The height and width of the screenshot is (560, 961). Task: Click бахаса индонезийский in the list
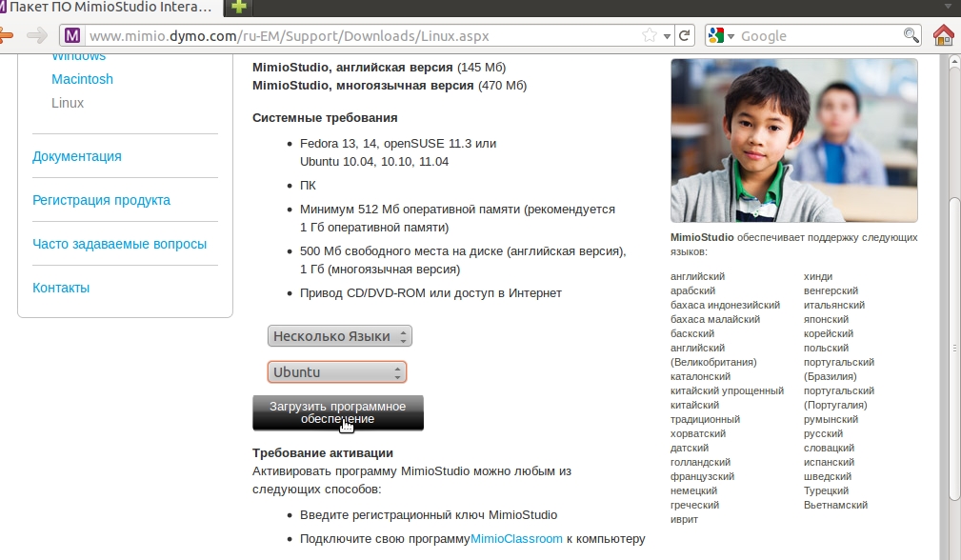[x=725, y=305]
